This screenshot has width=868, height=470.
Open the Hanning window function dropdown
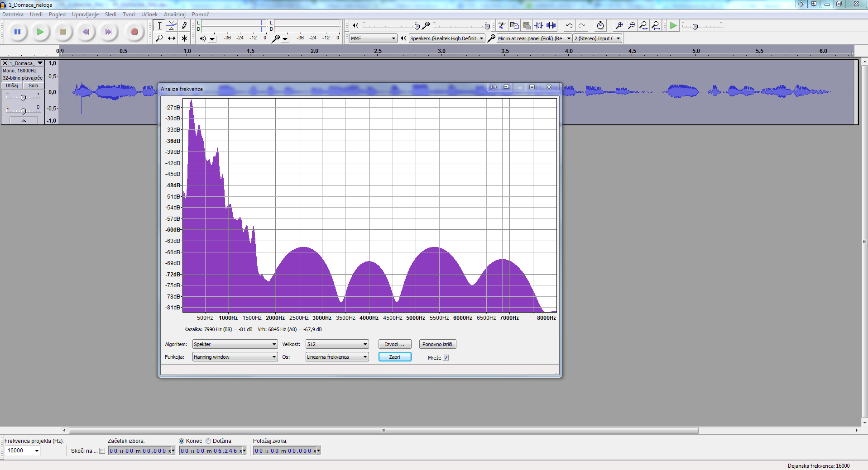tap(235, 357)
